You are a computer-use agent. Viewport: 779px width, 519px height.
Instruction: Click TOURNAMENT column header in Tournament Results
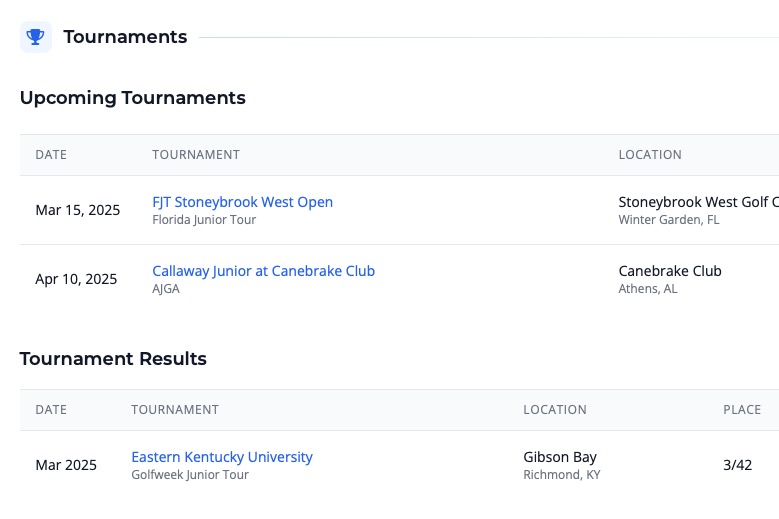pyautogui.click(x=175, y=410)
